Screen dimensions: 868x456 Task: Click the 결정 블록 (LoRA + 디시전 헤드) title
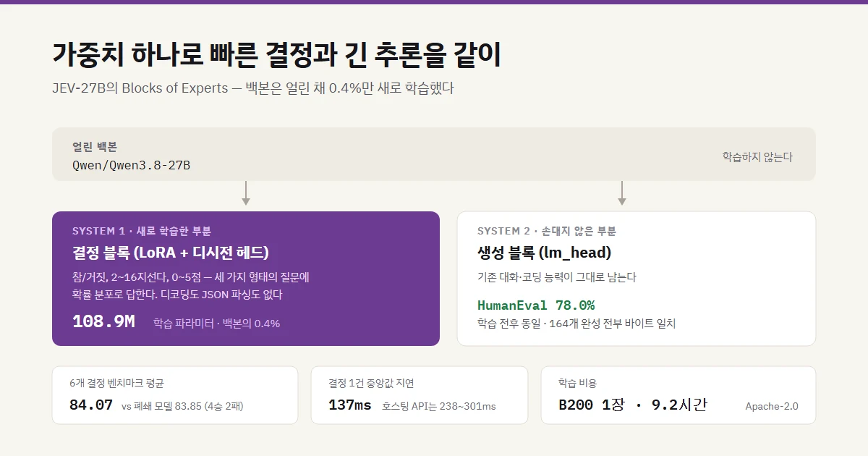tap(171, 253)
